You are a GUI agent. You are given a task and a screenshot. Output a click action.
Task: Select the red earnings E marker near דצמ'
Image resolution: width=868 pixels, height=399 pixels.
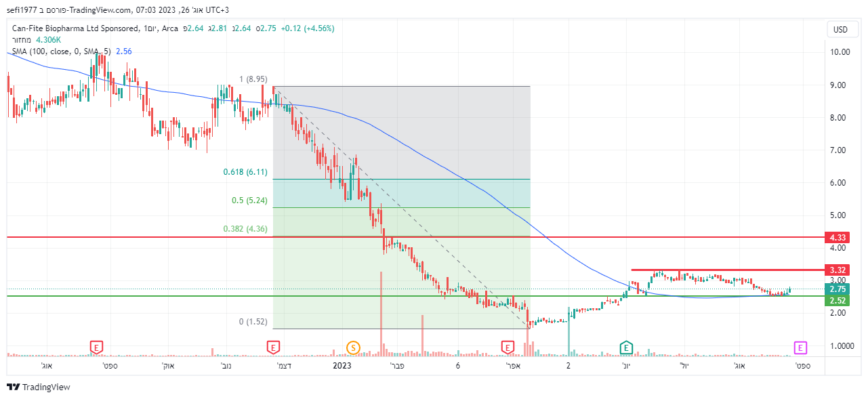click(273, 348)
